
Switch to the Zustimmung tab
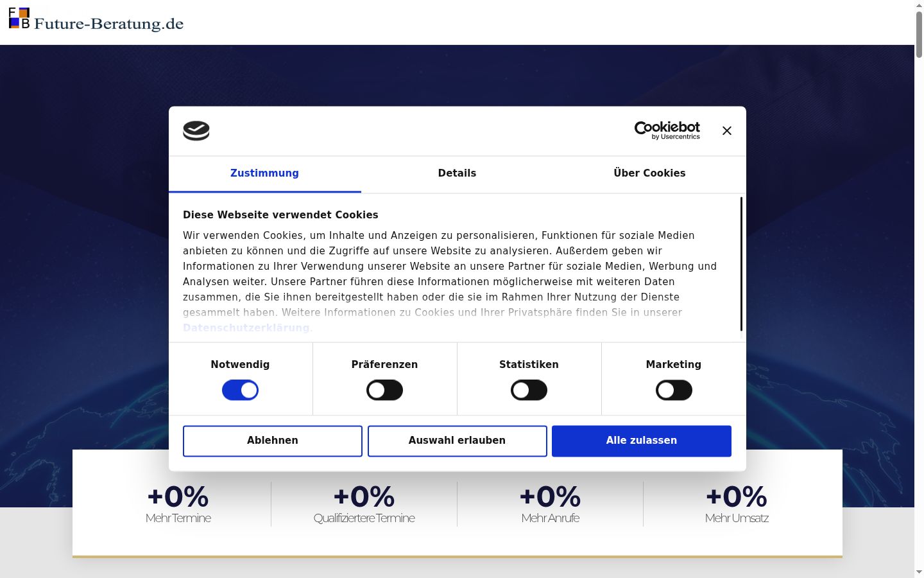(264, 173)
